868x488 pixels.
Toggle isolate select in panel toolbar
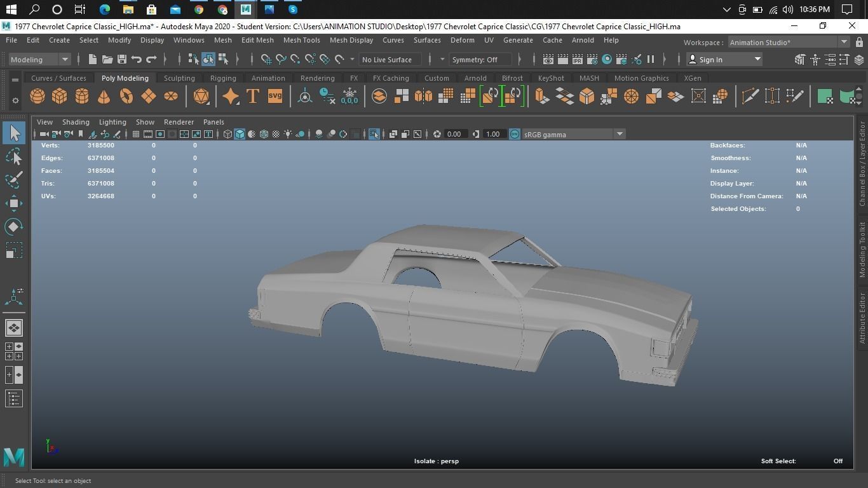(x=374, y=134)
